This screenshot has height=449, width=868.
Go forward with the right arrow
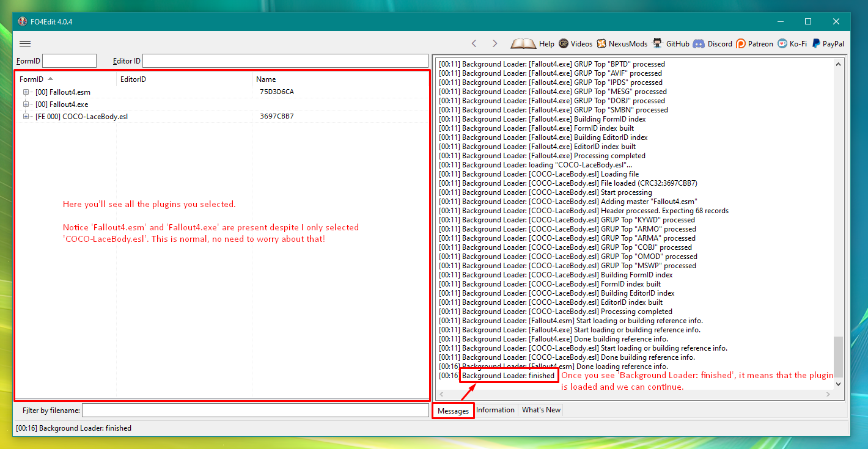pyautogui.click(x=495, y=43)
